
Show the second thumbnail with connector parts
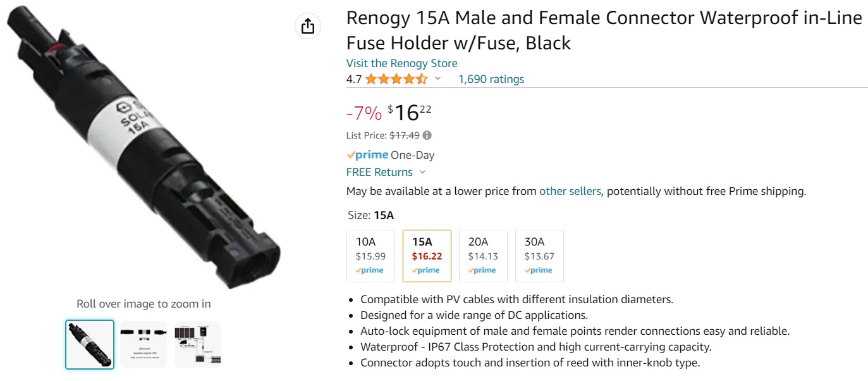click(x=144, y=344)
